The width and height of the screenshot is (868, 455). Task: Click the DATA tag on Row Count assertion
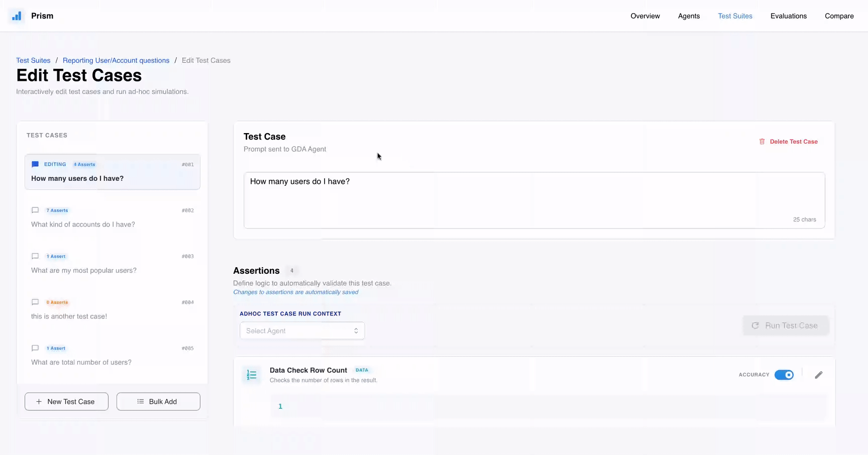(x=362, y=370)
